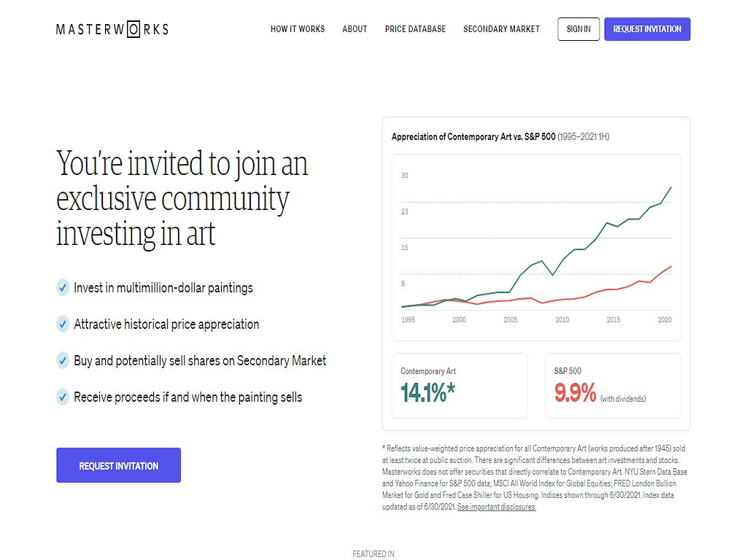747x560 pixels.
Task: Click the Sign In button
Action: pos(578,29)
